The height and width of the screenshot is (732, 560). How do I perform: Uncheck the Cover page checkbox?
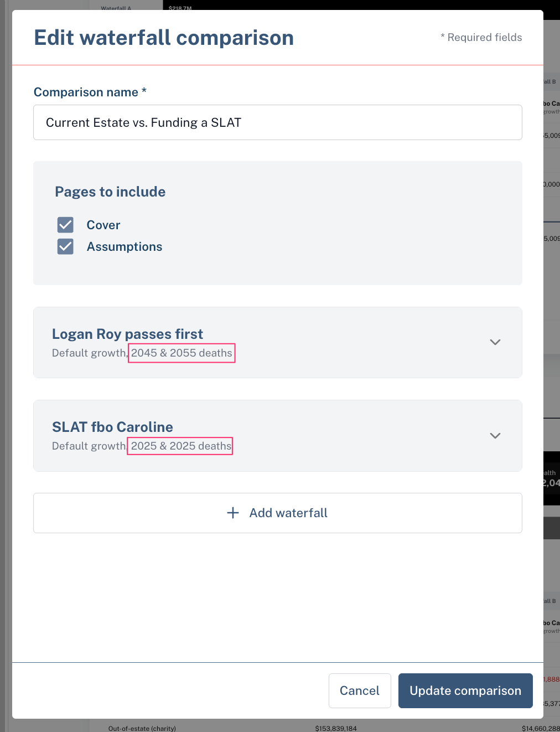65,225
